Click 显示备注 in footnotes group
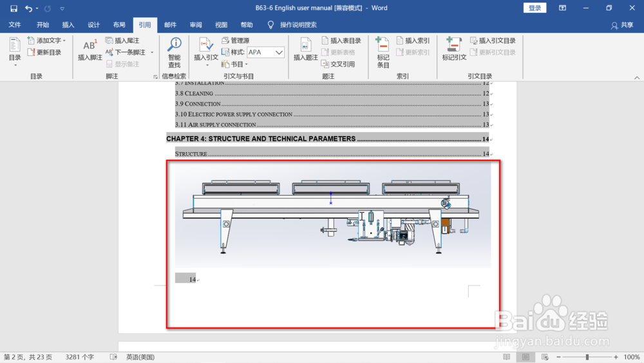644x363 pixels. click(122, 64)
